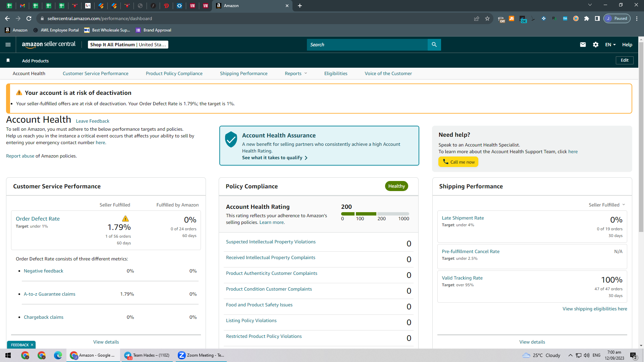The image size is (644, 362).
Task: Open the Chrome three-dot menu
Action: point(637,18)
